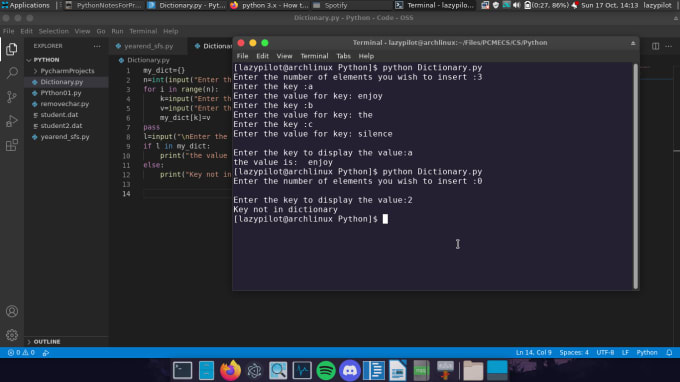Viewport: 680px width, 382px height.
Task: Open editor more actions ellipsis
Action: pos(669,46)
